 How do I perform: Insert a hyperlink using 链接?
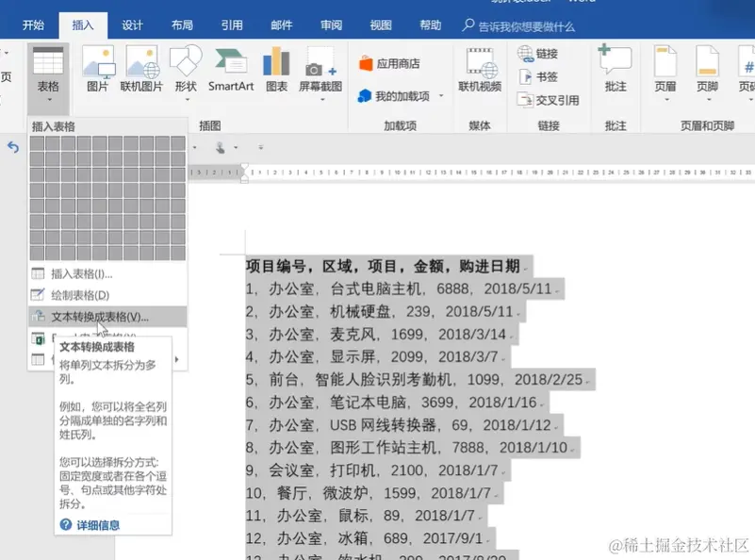[x=547, y=55]
